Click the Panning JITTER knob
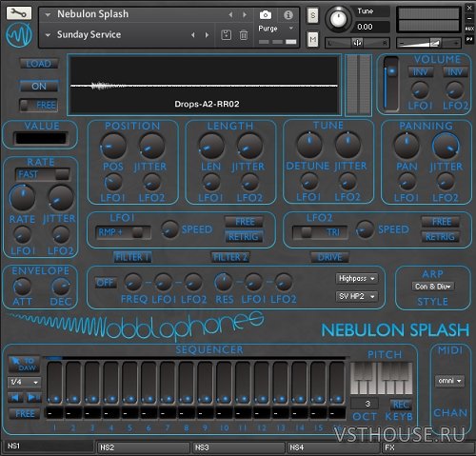This screenshot has width=476, height=456. [446, 146]
